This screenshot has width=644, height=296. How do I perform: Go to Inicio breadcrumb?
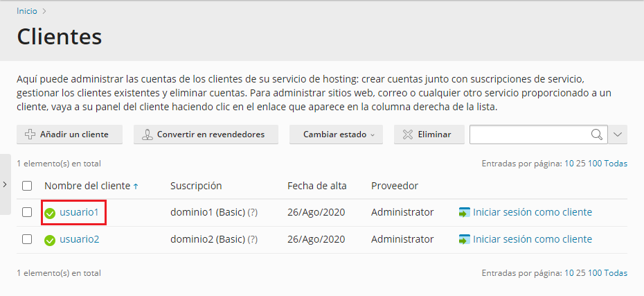click(x=27, y=11)
